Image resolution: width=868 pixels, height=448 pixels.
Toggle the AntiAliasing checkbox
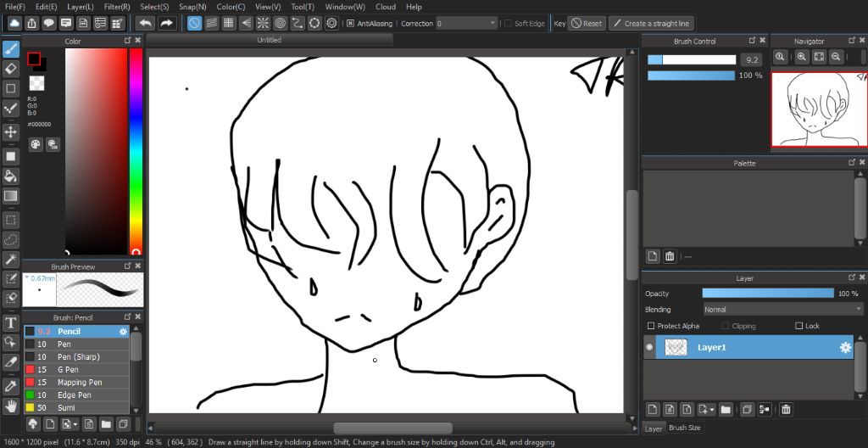(350, 23)
